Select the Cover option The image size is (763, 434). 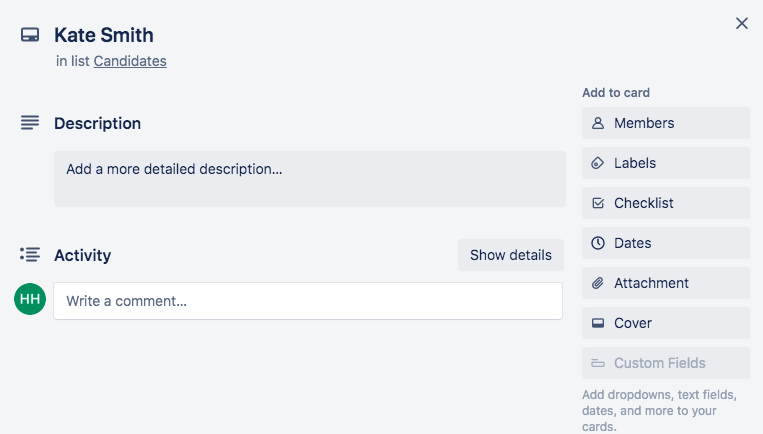click(x=666, y=323)
